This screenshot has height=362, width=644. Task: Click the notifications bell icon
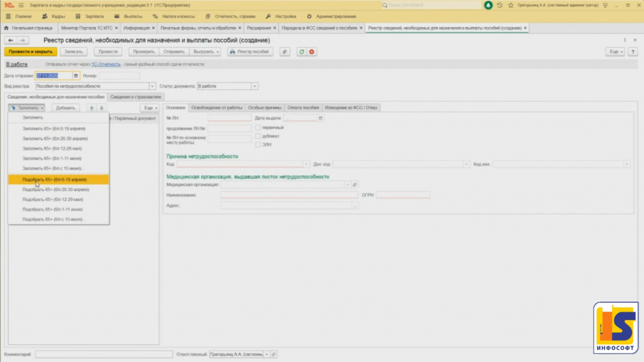489,5
